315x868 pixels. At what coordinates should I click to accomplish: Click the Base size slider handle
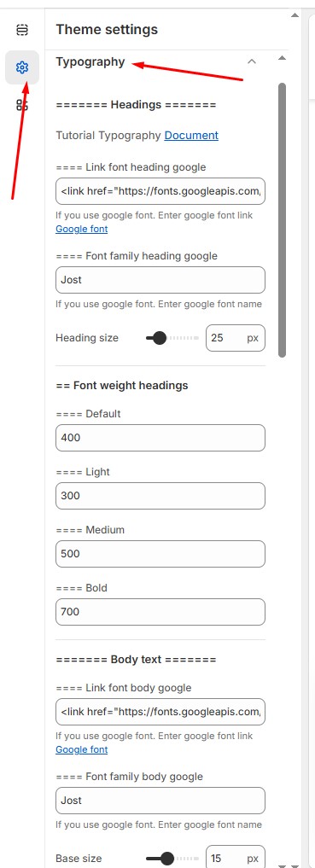(166, 859)
